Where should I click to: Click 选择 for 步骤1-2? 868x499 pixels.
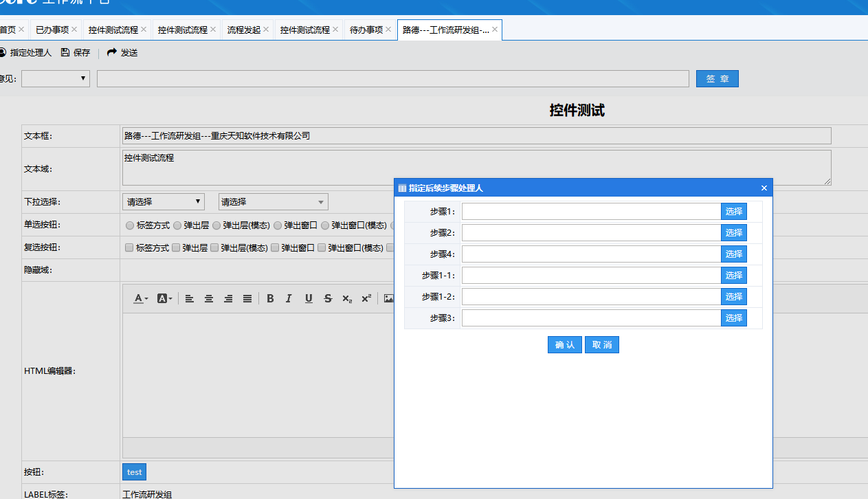tap(734, 297)
